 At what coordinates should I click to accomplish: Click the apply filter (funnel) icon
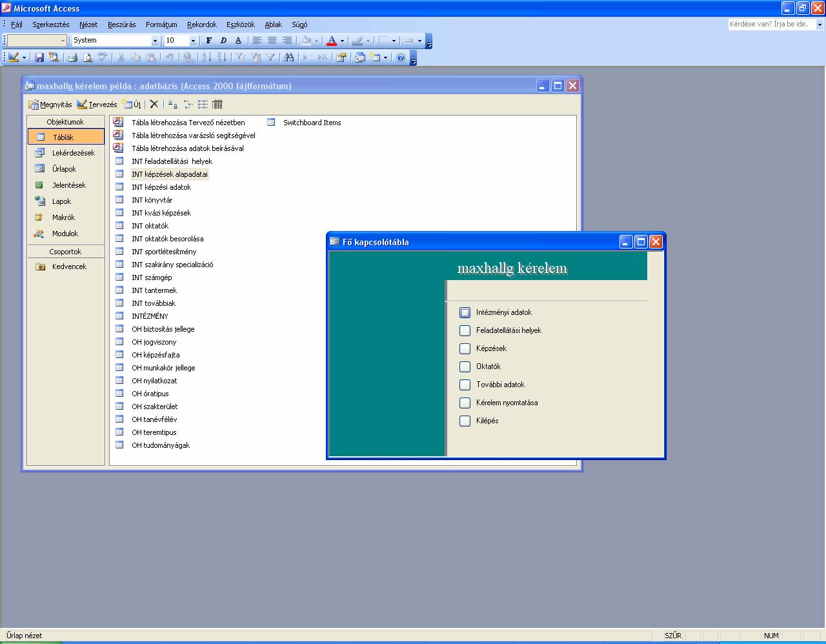(270, 57)
